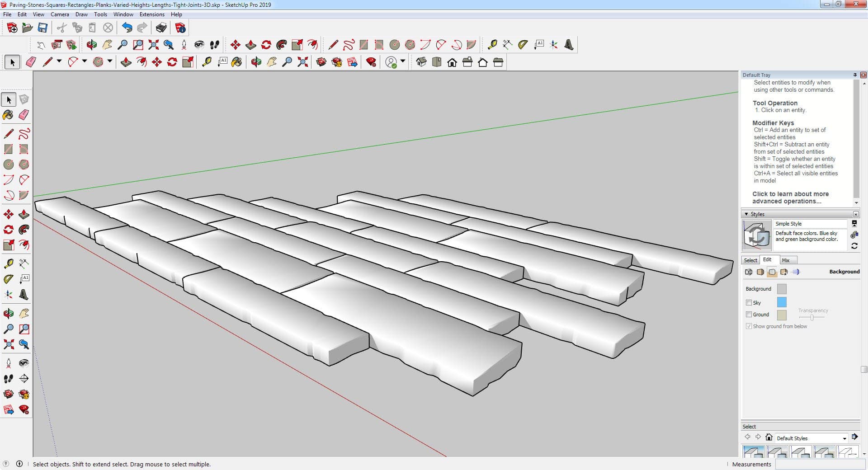Enable the Sky checkbox
868x470 pixels.
pyautogui.click(x=749, y=303)
